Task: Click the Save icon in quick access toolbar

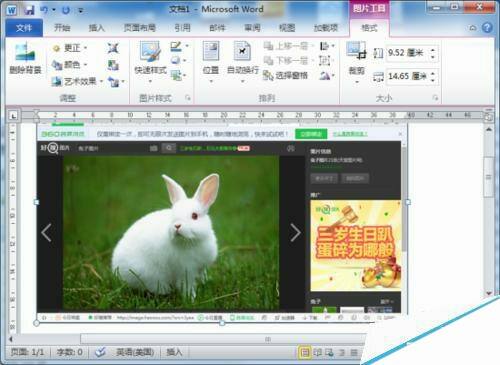Action: tap(29, 10)
